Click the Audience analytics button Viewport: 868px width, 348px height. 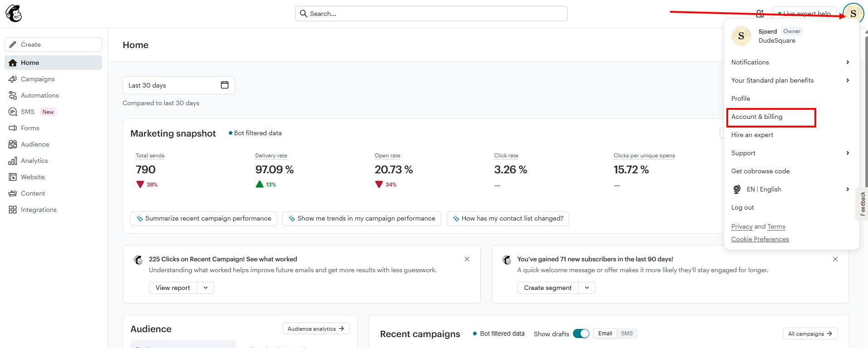click(316, 328)
